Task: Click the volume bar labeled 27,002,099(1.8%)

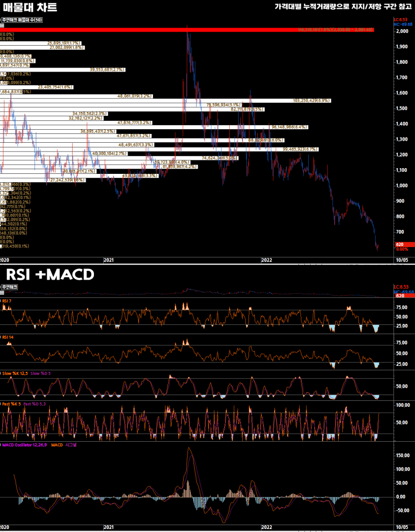Action: tap(43, 48)
